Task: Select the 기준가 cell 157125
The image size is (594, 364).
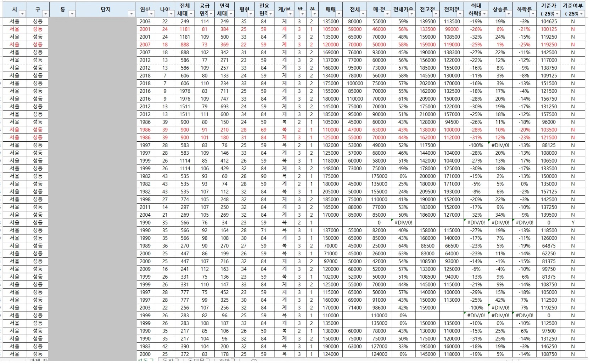Action: pos(549,192)
